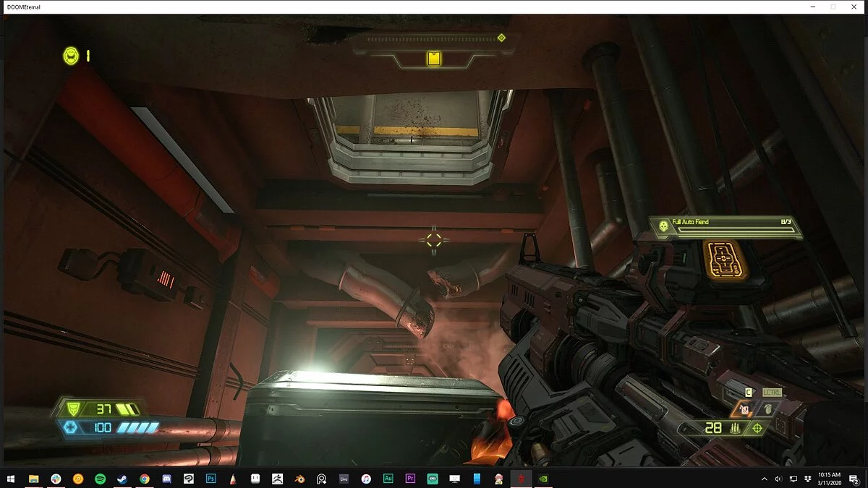Screen dimensions: 868x488
Task: Open Discord from the taskbar
Action: coord(166,479)
